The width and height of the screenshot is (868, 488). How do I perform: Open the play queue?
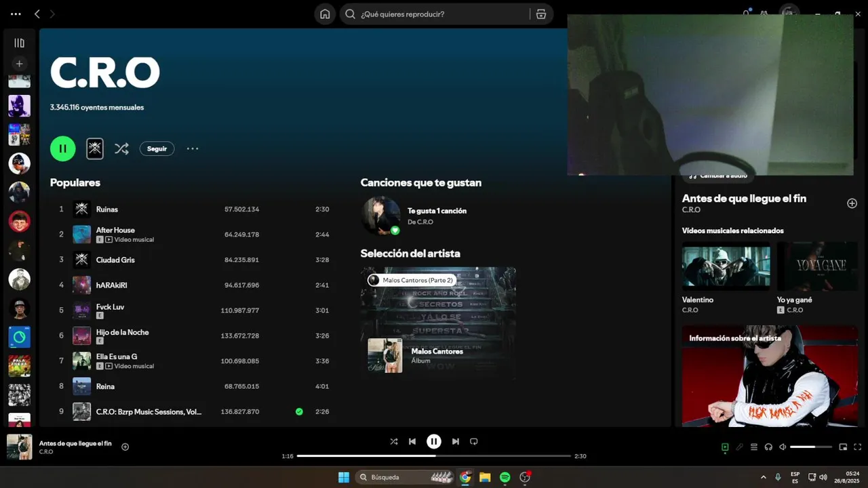pos(753,447)
